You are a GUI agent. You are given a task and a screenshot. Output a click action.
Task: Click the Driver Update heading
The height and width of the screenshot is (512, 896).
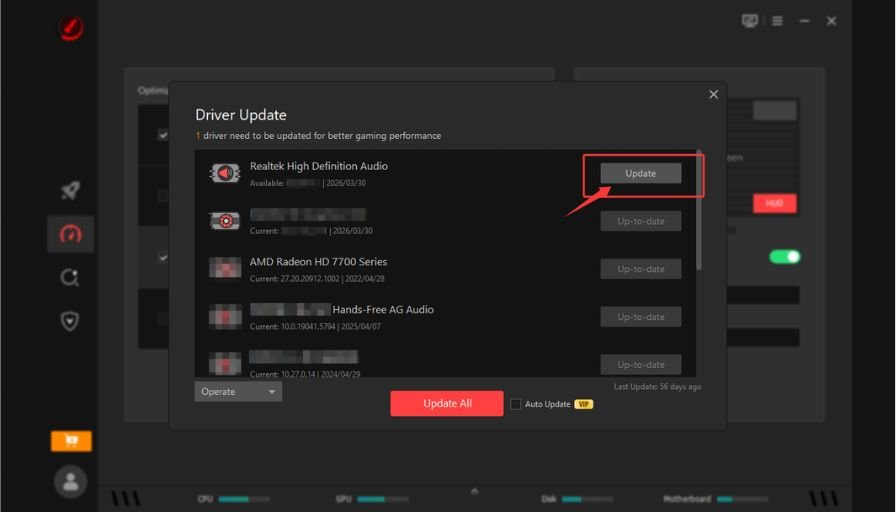[x=241, y=115]
